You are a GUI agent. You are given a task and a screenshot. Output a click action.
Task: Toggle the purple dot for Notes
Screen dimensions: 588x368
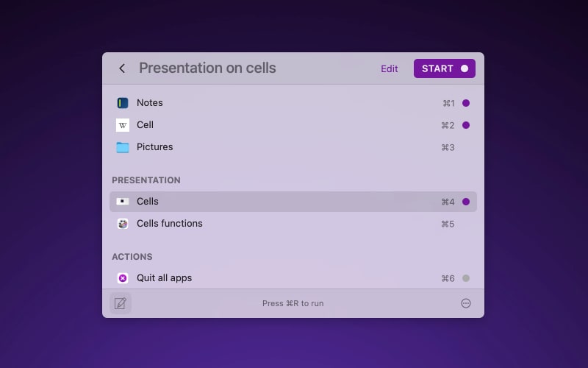(466, 103)
